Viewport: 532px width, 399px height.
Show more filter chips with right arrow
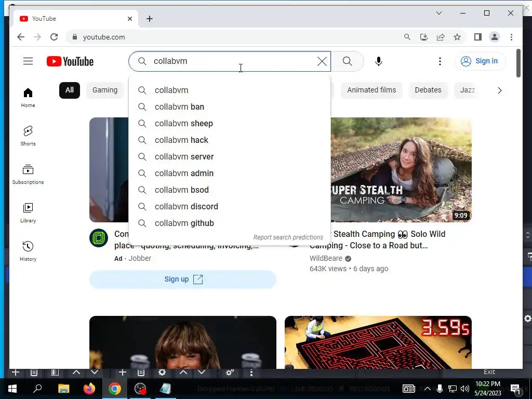[x=499, y=90]
